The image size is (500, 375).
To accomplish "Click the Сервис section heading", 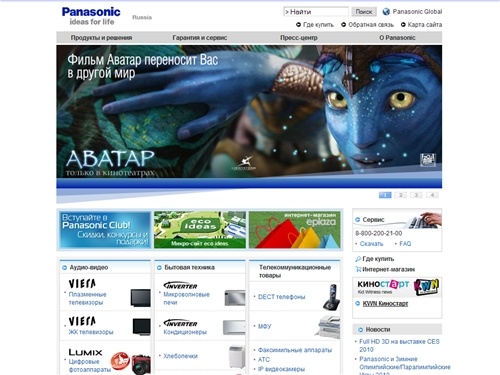I will (373, 220).
